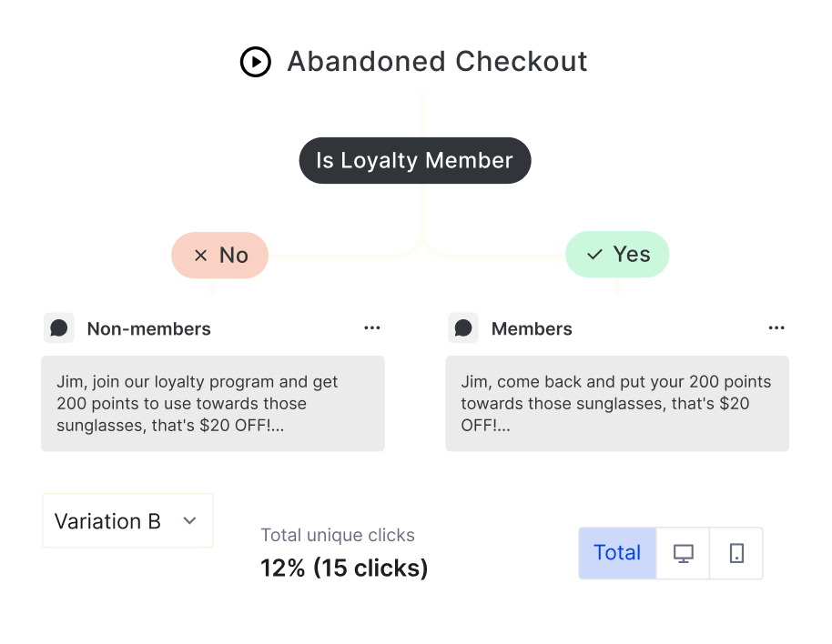
Task: Select the Total clicks view toggle
Action: [x=617, y=553]
